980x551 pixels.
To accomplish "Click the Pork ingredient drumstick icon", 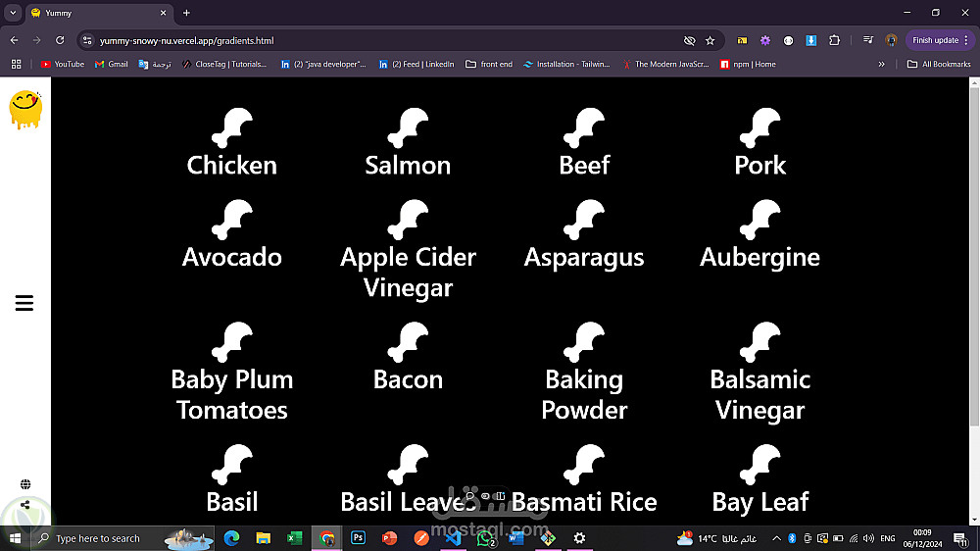I will pos(760,127).
